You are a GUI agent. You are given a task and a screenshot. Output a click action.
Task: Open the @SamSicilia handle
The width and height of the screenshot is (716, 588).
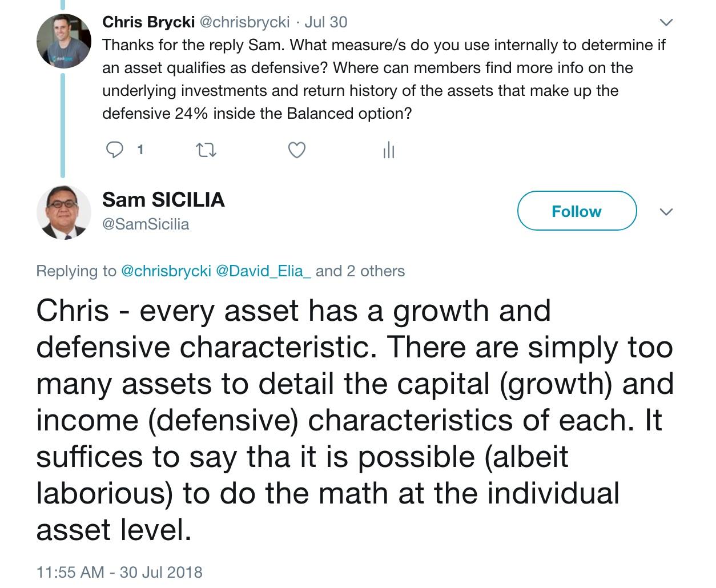[x=146, y=224]
